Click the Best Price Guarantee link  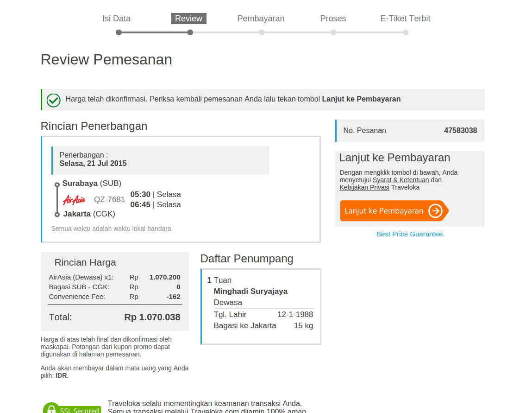click(409, 234)
